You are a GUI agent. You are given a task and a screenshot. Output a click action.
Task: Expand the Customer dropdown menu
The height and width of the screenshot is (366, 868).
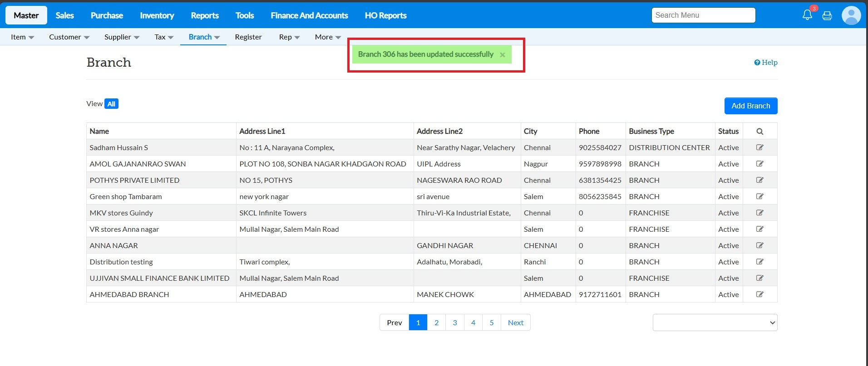tap(69, 37)
